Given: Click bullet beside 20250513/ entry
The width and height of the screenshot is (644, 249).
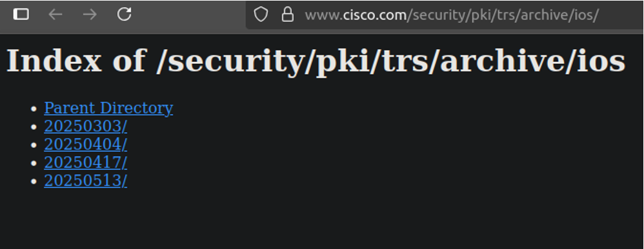Looking at the screenshot, I should [x=34, y=181].
